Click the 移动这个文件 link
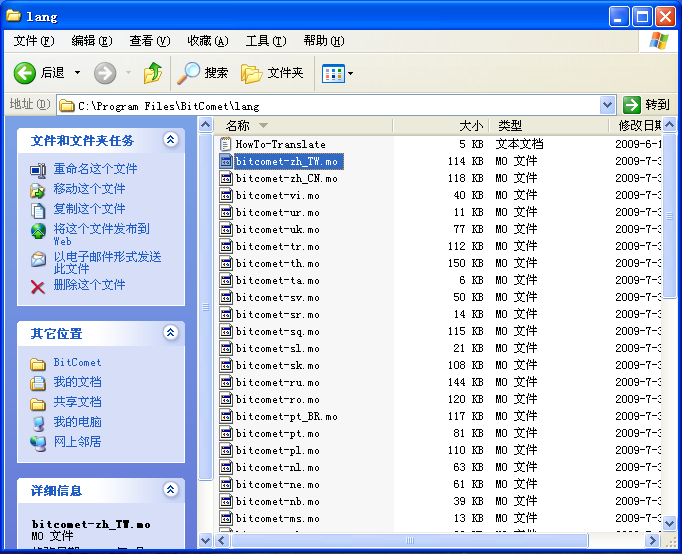This screenshot has height=554, width=682. [89, 189]
